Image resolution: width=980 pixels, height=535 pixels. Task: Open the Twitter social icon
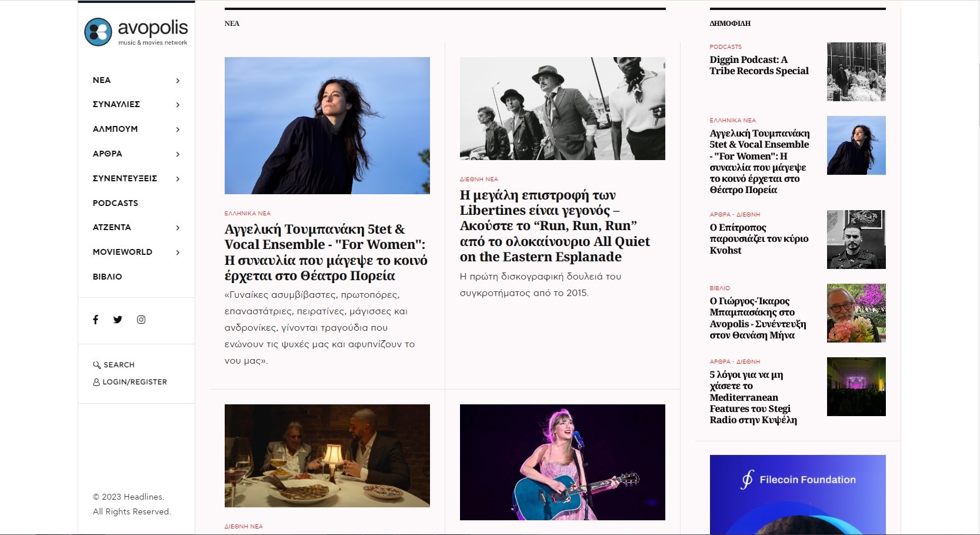point(118,320)
